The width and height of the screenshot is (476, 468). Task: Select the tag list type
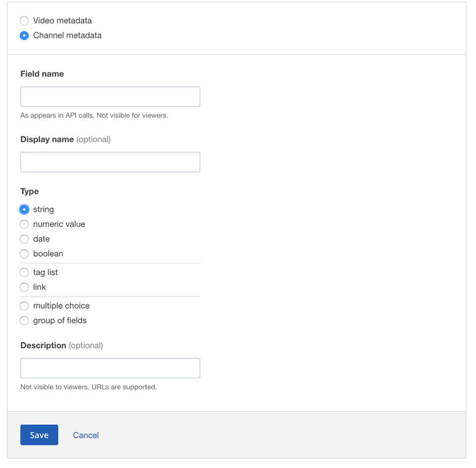click(x=24, y=273)
